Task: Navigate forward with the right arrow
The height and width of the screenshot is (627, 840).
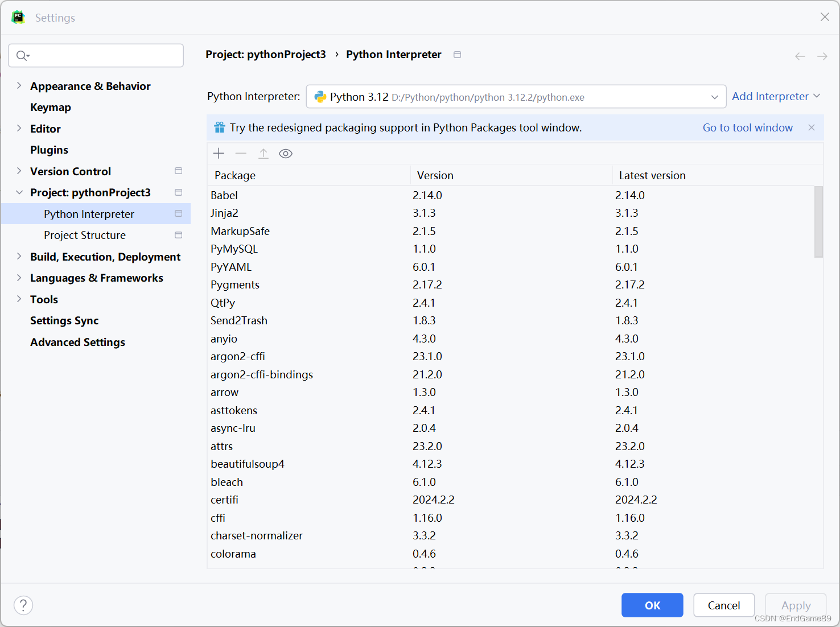Action: 822,56
